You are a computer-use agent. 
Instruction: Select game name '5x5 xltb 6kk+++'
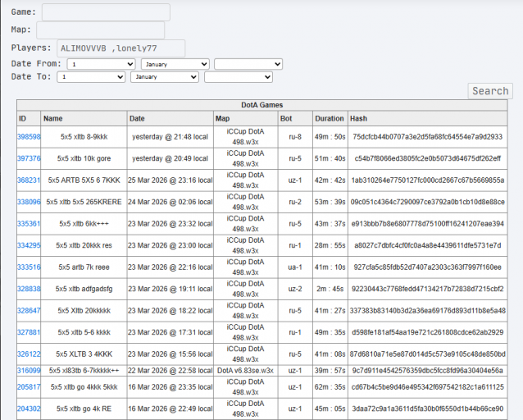coord(84,224)
